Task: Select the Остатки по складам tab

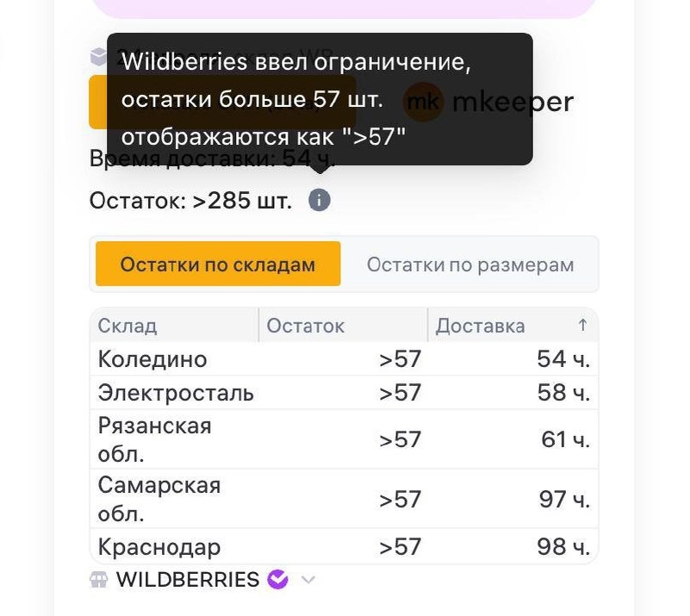Action: click(x=218, y=264)
